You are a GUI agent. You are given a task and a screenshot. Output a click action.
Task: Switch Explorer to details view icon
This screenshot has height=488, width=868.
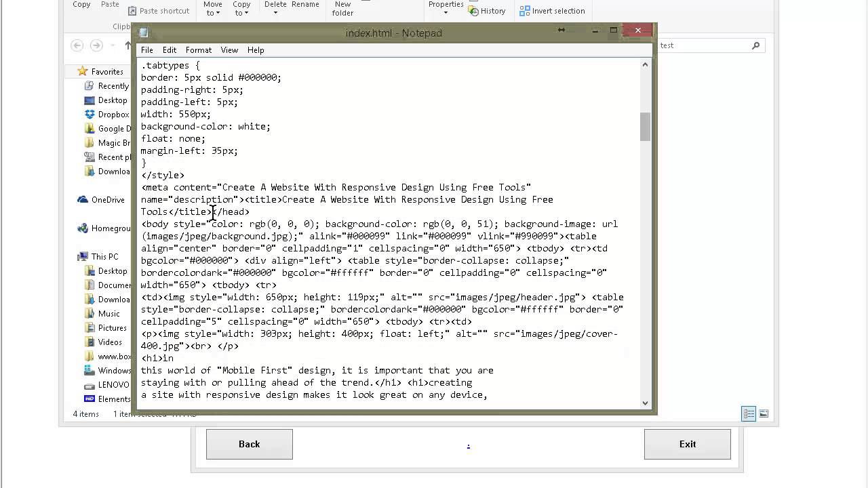pos(749,413)
